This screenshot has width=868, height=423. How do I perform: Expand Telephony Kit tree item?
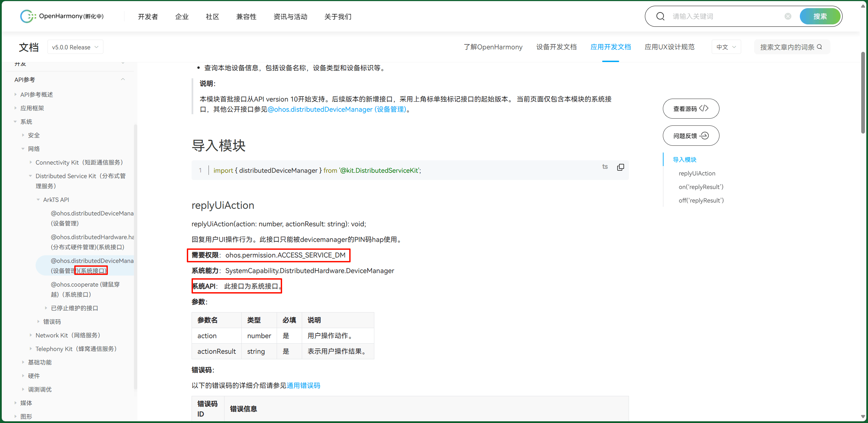pyautogui.click(x=31, y=349)
